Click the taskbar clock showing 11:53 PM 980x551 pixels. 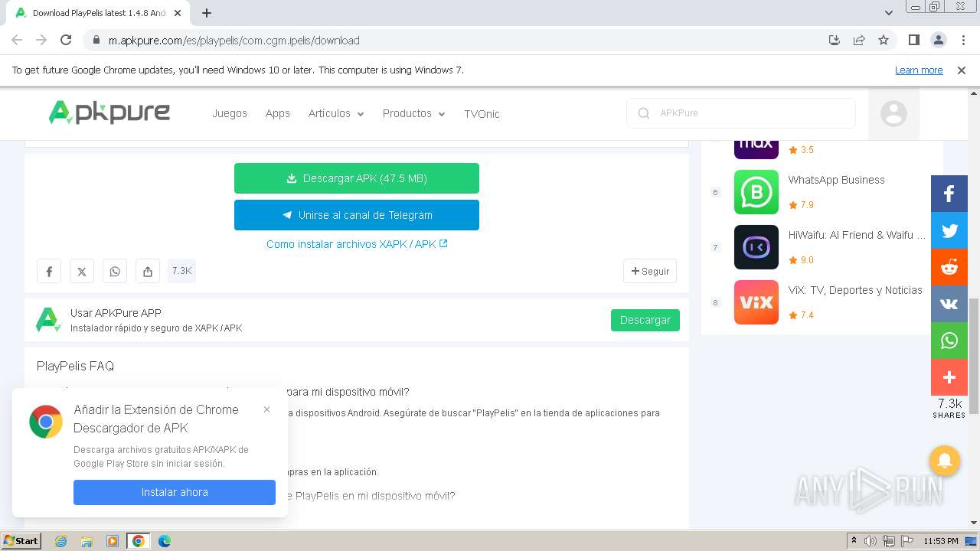[941, 541]
